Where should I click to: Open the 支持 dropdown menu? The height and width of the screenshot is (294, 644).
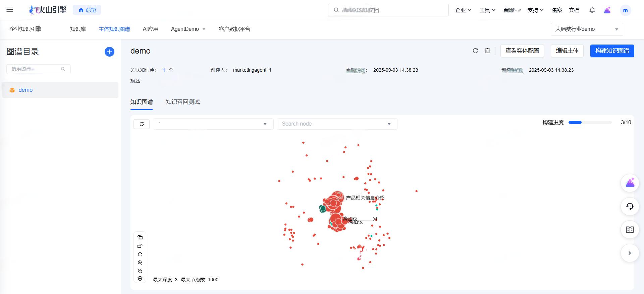click(x=535, y=10)
